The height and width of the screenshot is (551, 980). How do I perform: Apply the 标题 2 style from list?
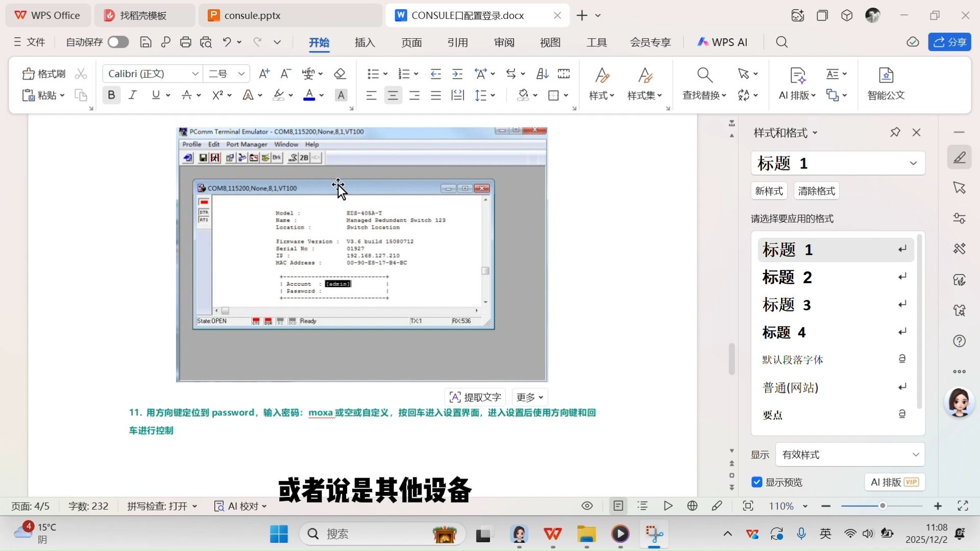pyautogui.click(x=836, y=278)
